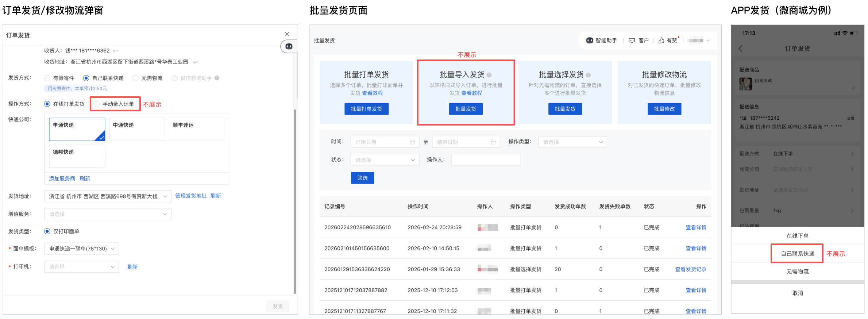
Task: Click the 添加服务商 link
Action: click(x=62, y=178)
